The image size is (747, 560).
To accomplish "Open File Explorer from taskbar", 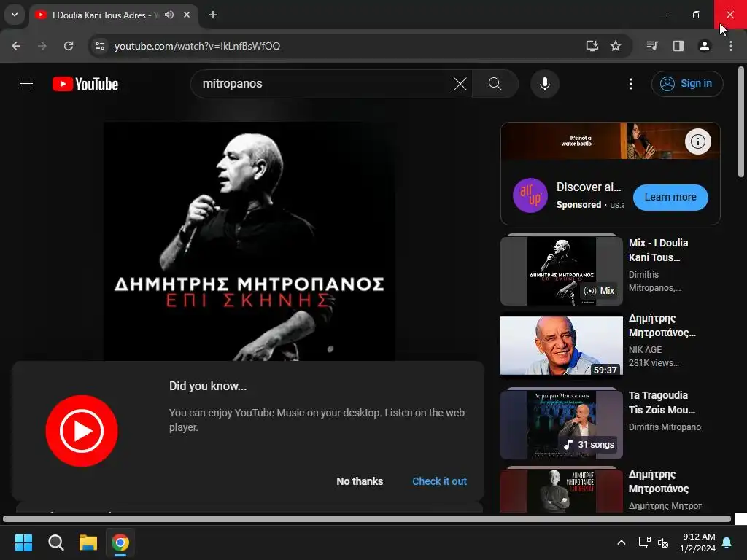I will point(88,542).
